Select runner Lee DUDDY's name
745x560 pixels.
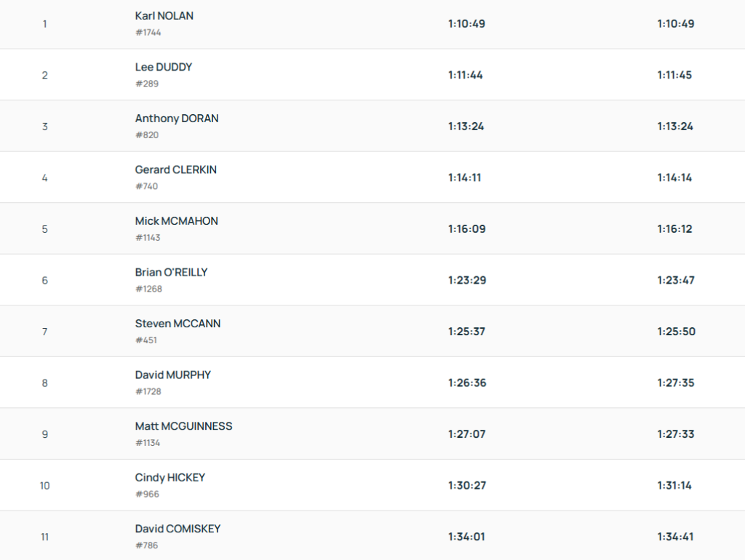164,67
